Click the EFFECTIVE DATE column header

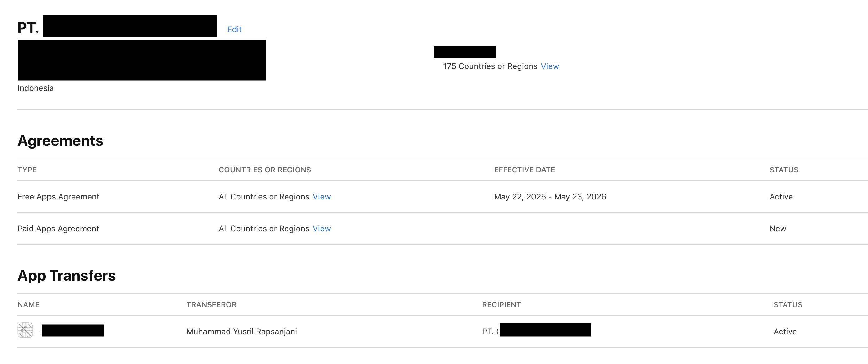coord(524,170)
